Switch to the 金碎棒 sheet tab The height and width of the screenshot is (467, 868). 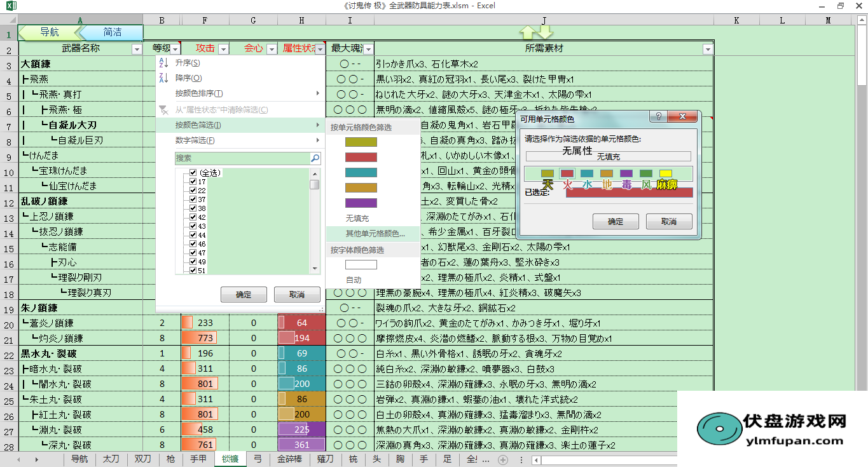point(289,459)
